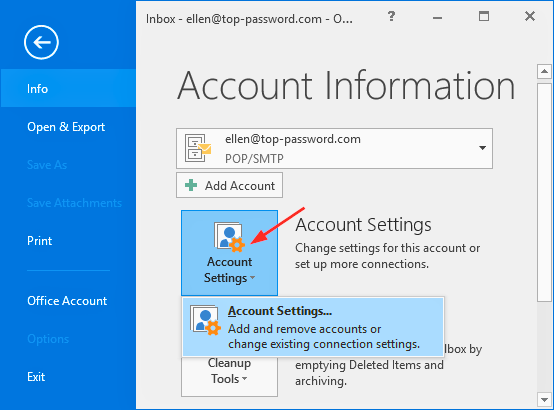Minimize the Outlook window

[437, 17]
